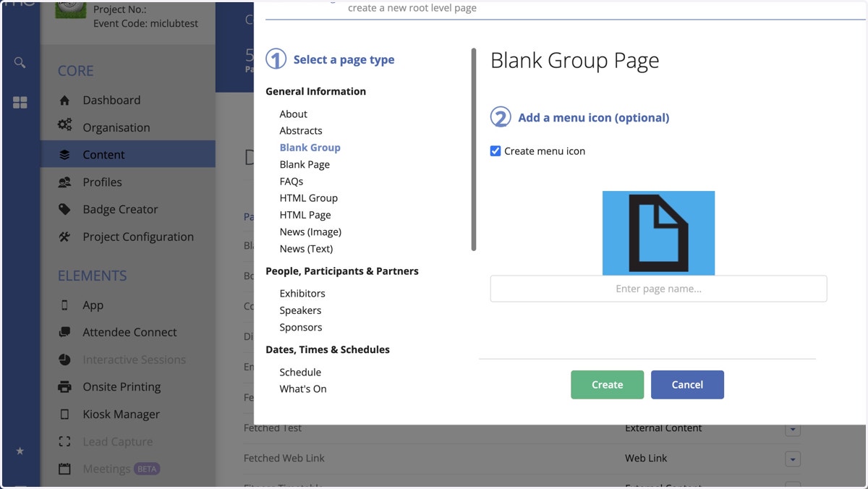Select Content menu item
The image size is (868, 489).
[x=103, y=154]
